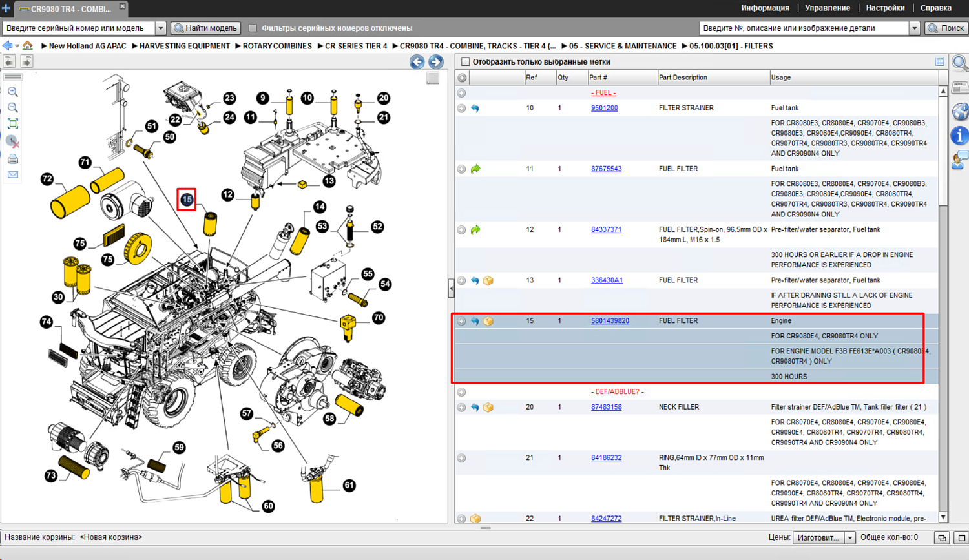Zoom in on the parts diagram
Image resolution: width=969 pixels, height=560 pixels.
click(12, 92)
